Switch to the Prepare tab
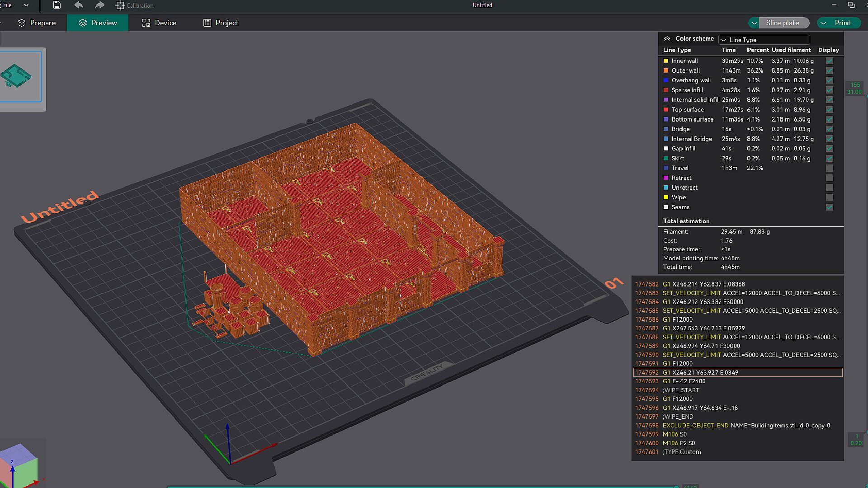 (x=37, y=23)
